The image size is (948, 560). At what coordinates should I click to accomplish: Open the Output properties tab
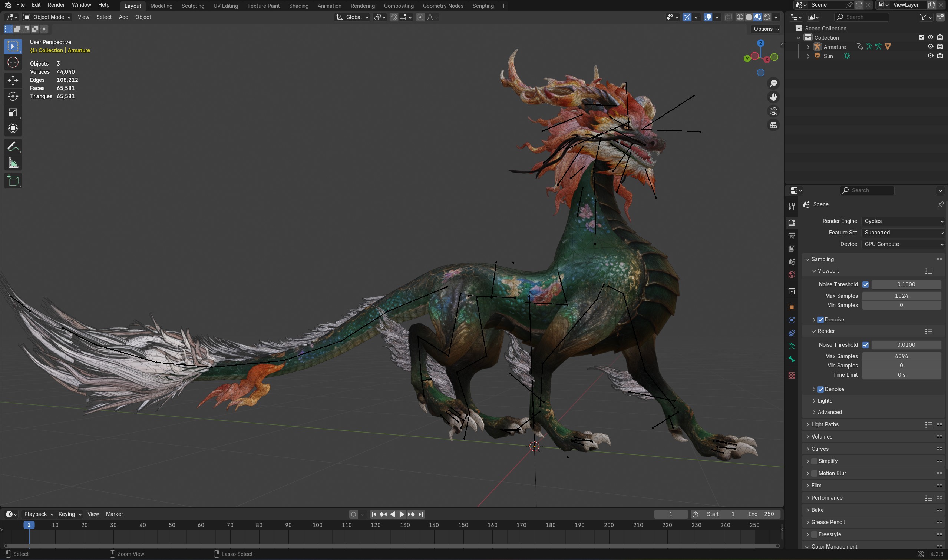point(792,236)
